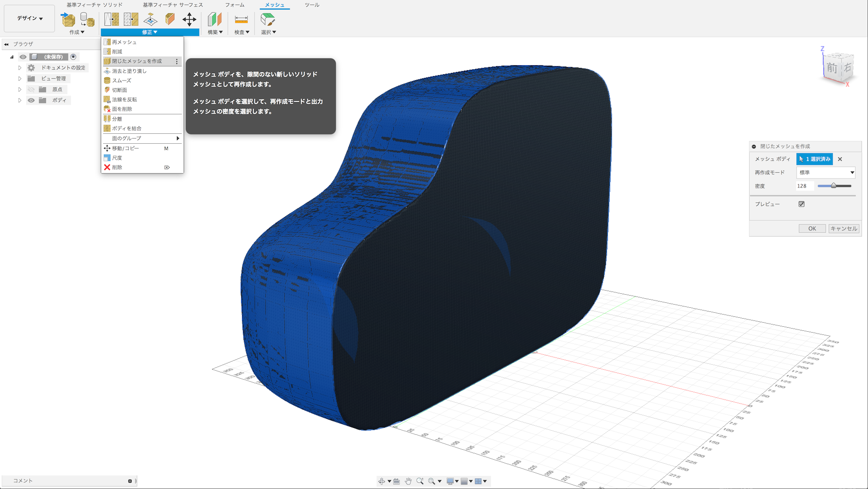Switch to the フォーム tab
868x489 pixels.
coord(235,5)
